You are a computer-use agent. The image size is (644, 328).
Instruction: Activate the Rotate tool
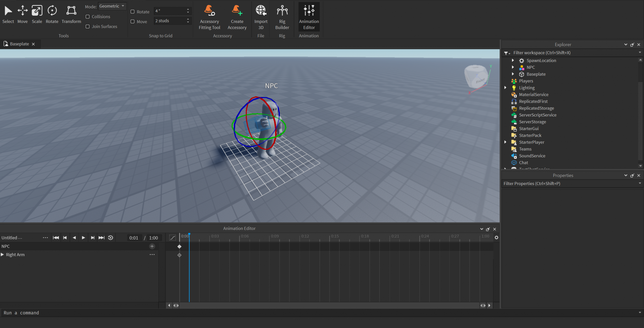52,13
